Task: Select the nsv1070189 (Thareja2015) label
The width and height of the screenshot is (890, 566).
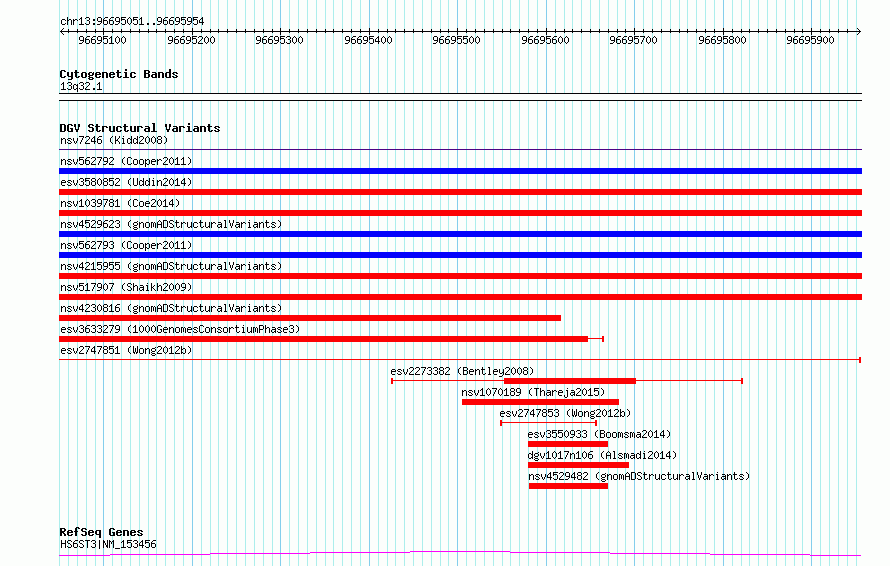Action: click(x=533, y=392)
